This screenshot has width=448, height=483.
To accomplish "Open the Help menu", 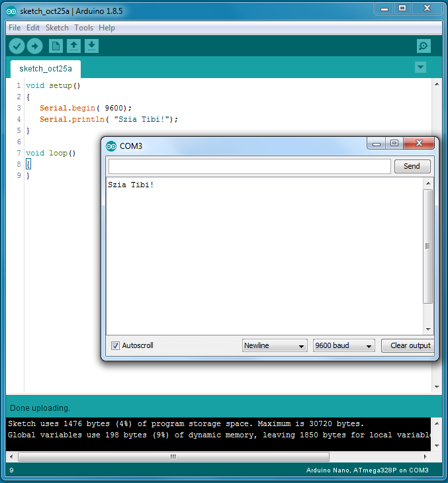I will click(107, 28).
